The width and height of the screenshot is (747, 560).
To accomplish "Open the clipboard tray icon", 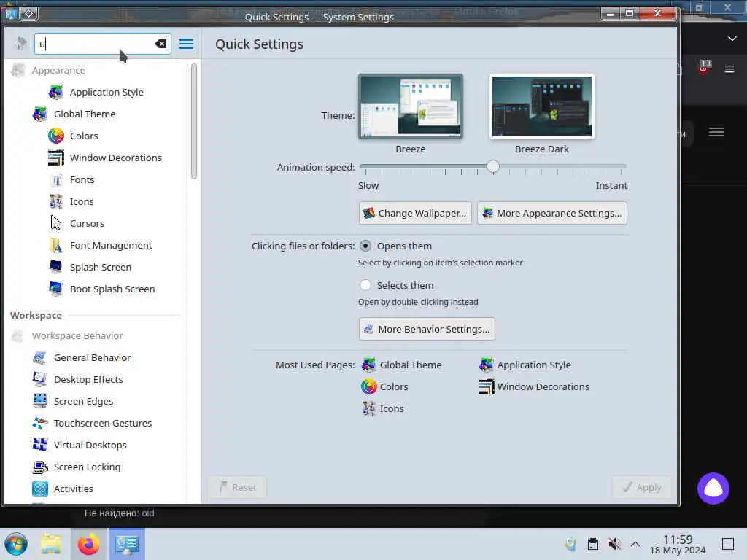I will [x=593, y=544].
